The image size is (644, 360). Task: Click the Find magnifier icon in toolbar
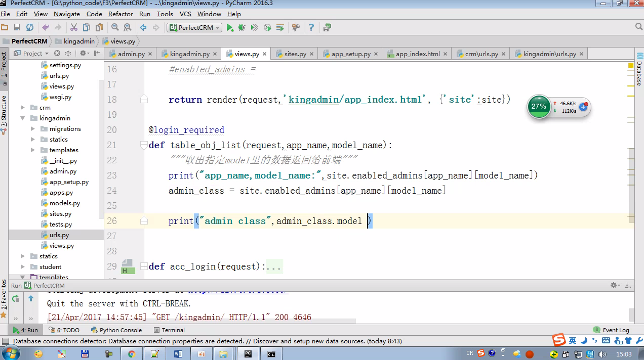pyautogui.click(x=115, y=27)
